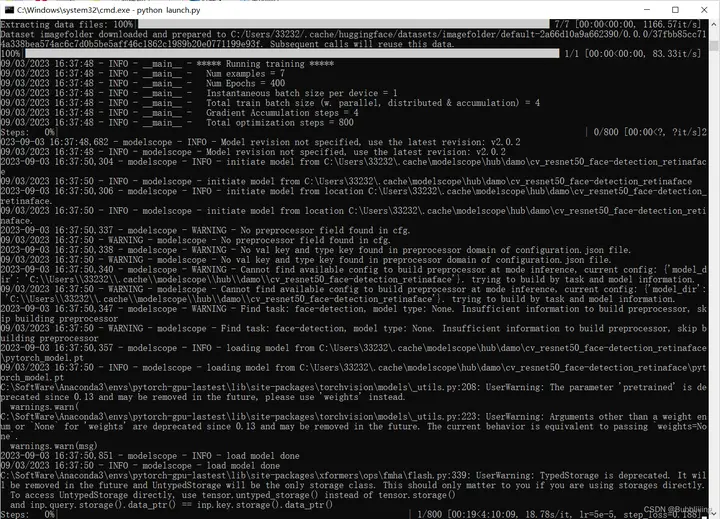Screen dimensions: 720x519
Task: Click '***** Running training *****' text
Action: click(265, 63)
